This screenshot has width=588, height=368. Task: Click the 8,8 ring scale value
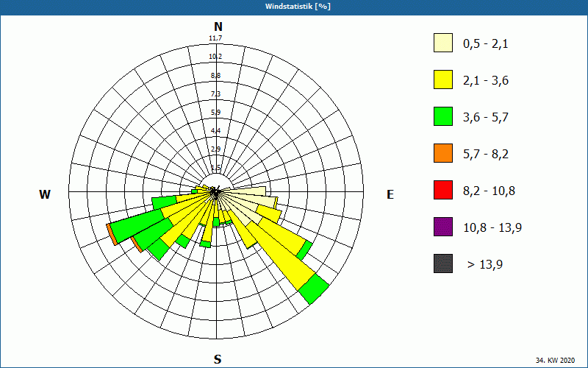[215, 76]
